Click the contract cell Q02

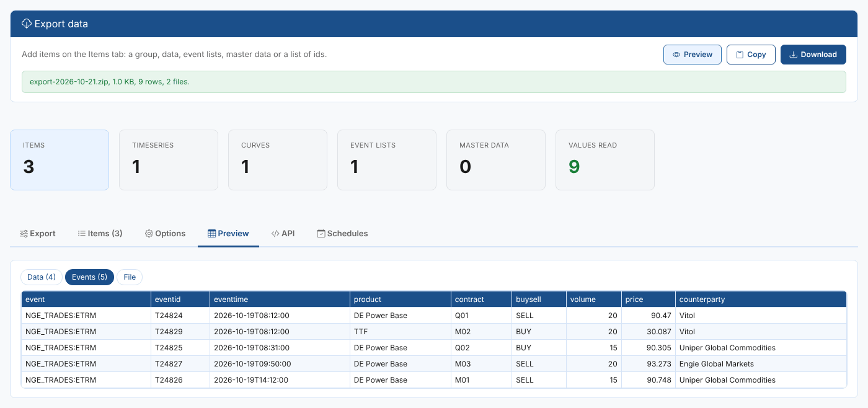pos(481,348)
